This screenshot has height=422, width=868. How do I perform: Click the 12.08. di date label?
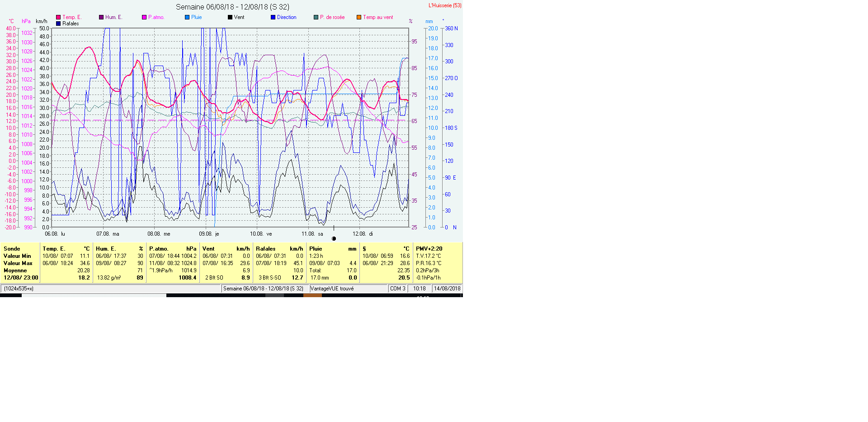pos(363,234)
